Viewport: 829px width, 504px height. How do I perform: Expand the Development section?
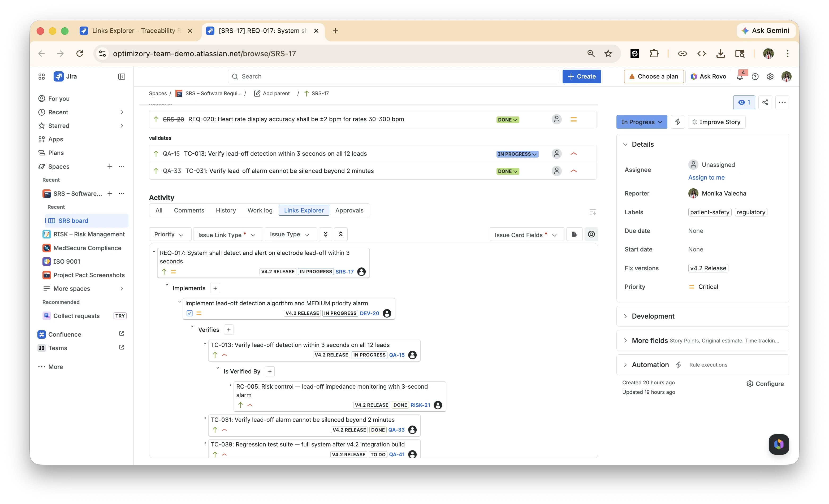coord(625,316)
